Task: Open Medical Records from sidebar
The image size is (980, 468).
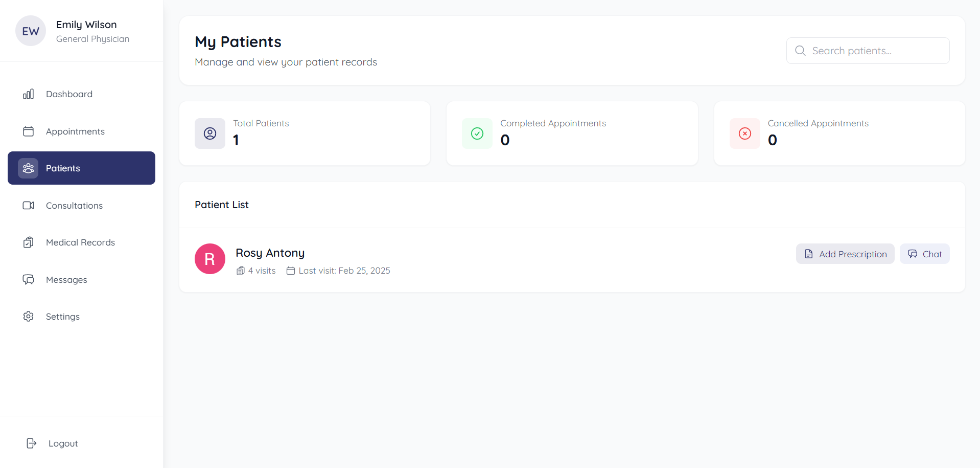Action: (81, 242)
